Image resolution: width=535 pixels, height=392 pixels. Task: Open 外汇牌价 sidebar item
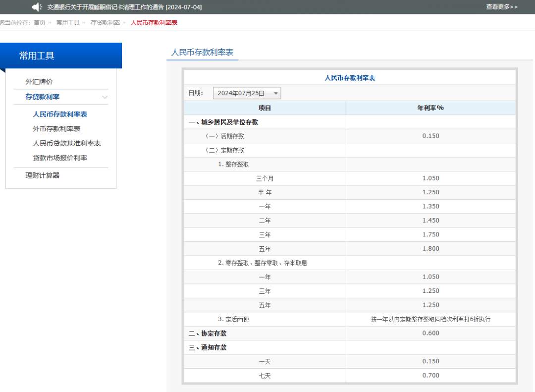point(39,82)
